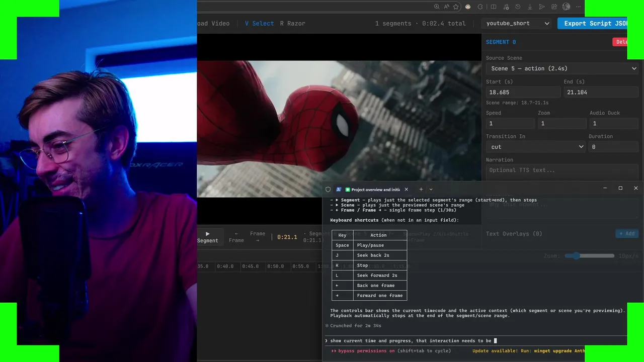Click the browser zoom magnifier icon
Screen dimensions: 644x362
(x=437, y=7)
